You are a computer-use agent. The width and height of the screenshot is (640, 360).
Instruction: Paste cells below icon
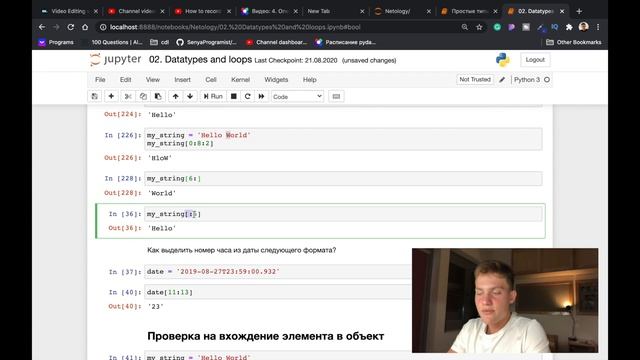[x=158, y=96]
